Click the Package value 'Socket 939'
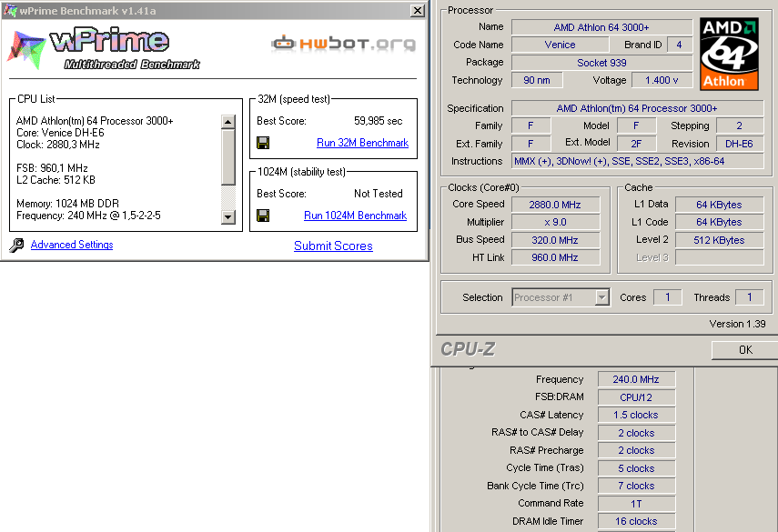Screen dimensions: 778x532 click(x=601, y=63)
